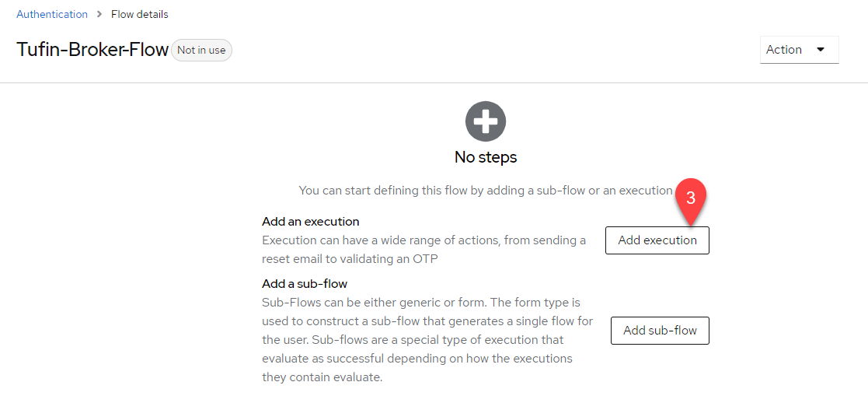868x403 pixels.
Task: Click the 'You can start defining this flow' text
Action: pos(485,190)
